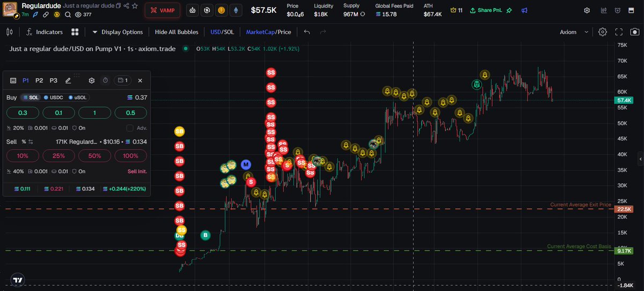Open the Regulardude token avatar
This screenshot has width=644, height=291.
click(10, 10)
